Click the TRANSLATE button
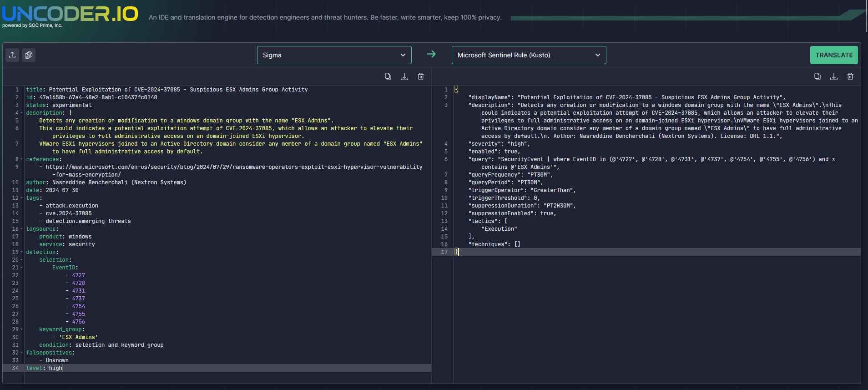Image resolution: width=868 pixels, height=390 pixels. (x=834, y=55)
